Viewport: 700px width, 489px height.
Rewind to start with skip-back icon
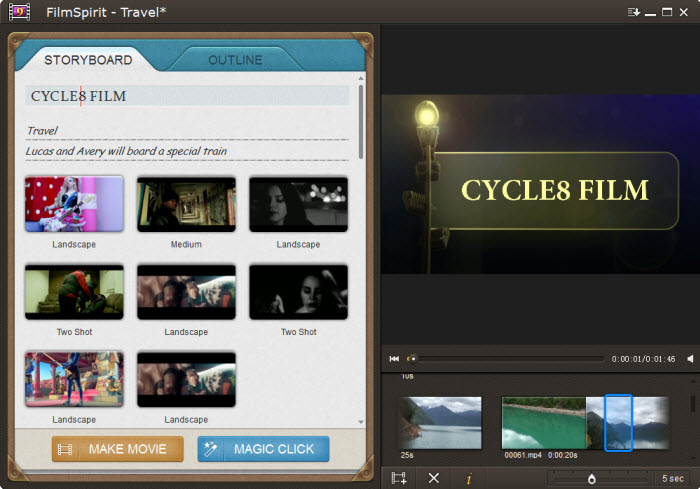pyautogui.click(x=394, y=358)
